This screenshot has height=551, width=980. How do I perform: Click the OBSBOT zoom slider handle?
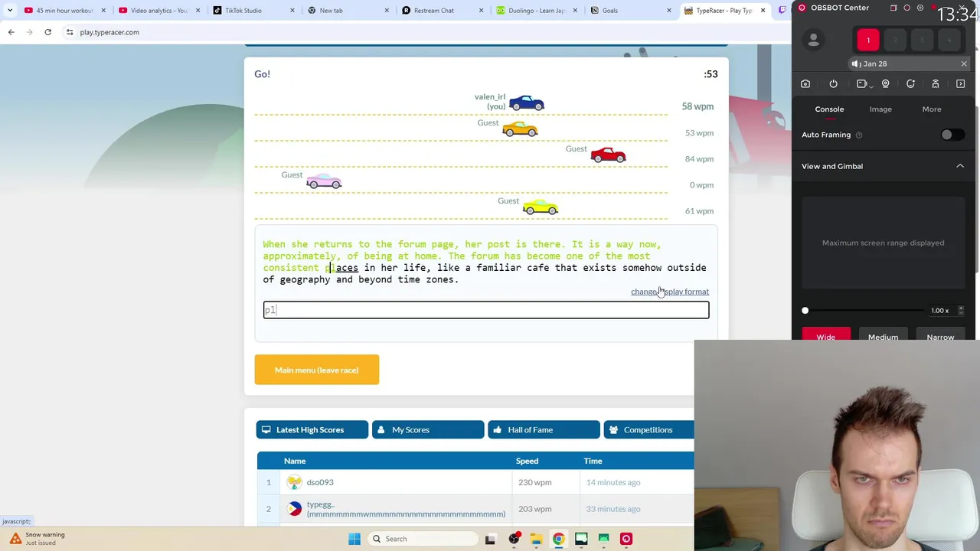click(x=805, y=311)
